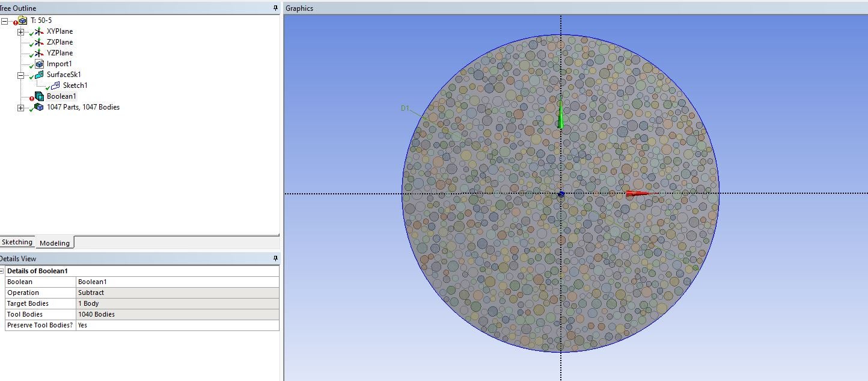Switch to the Modeling tab

click(55, 243)
